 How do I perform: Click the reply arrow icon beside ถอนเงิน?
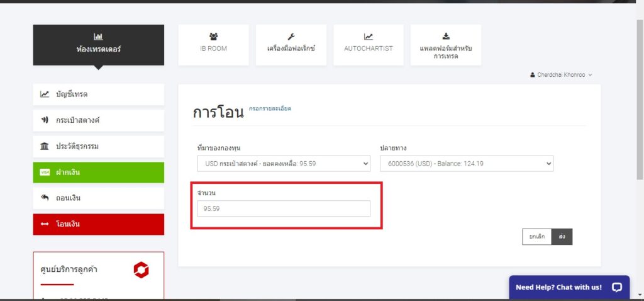pyautogui.click(x=45, y=198)
